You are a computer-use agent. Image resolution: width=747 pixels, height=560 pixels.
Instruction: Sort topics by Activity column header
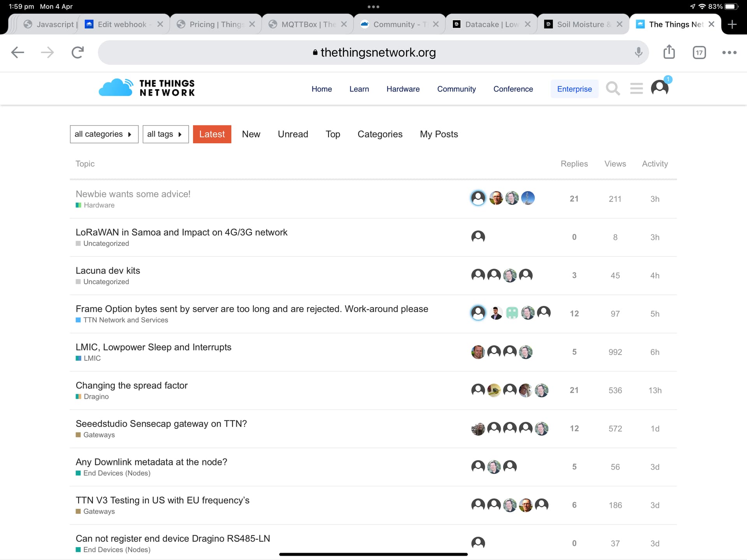pyautogui.click(x=655, y=164)
